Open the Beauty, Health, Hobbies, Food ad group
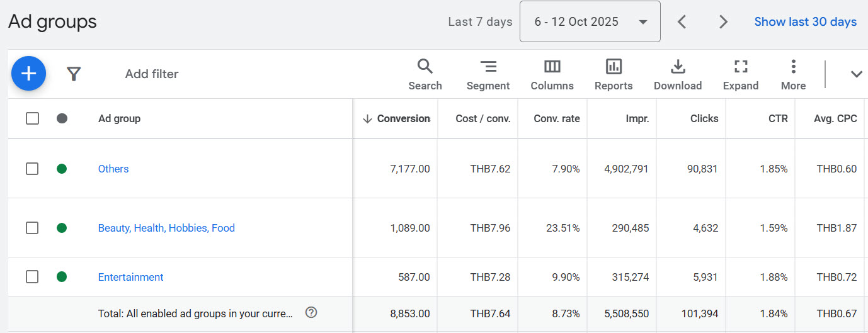Viewport: 868px width, 333px height. click(166, 228)
